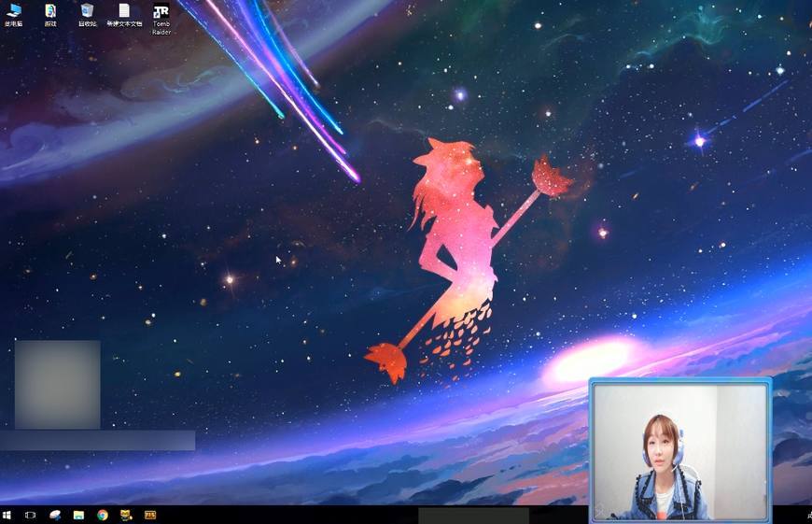Open the yellow cat app on taskbar
The width and height of the screenshot is (812, 524).
125,515
